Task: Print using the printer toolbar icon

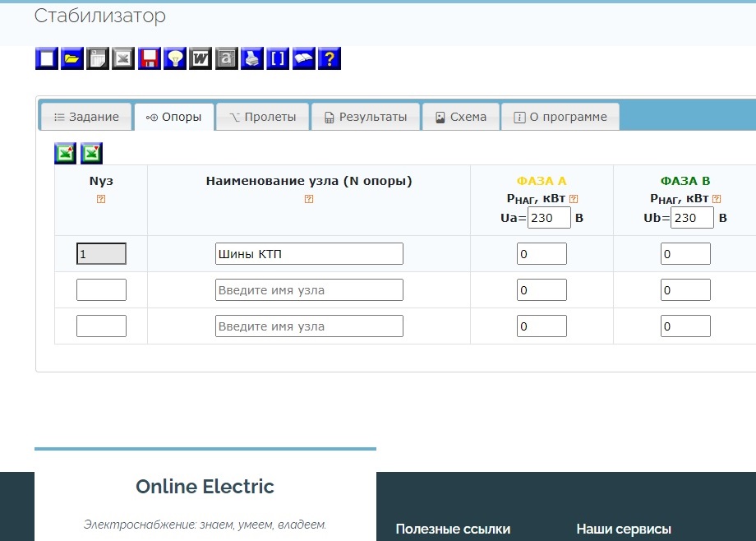Action: [252, 58]
